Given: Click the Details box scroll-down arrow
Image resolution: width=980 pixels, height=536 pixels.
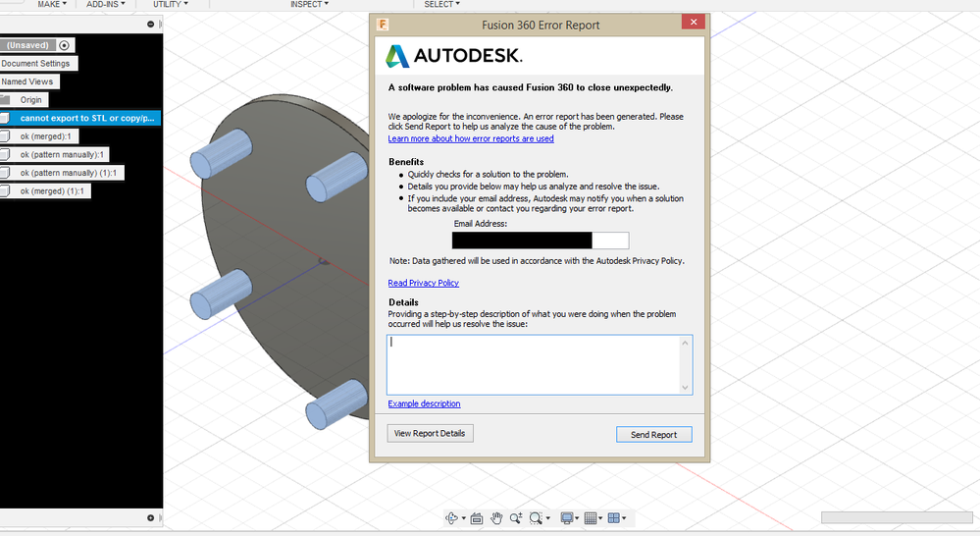Looking at the screenshot, I should click(685, 387).
